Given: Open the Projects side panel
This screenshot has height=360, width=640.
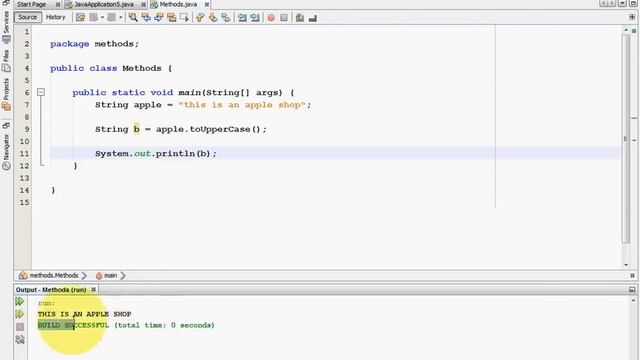Looking at the screenshot, I should (x=6, y=94).
